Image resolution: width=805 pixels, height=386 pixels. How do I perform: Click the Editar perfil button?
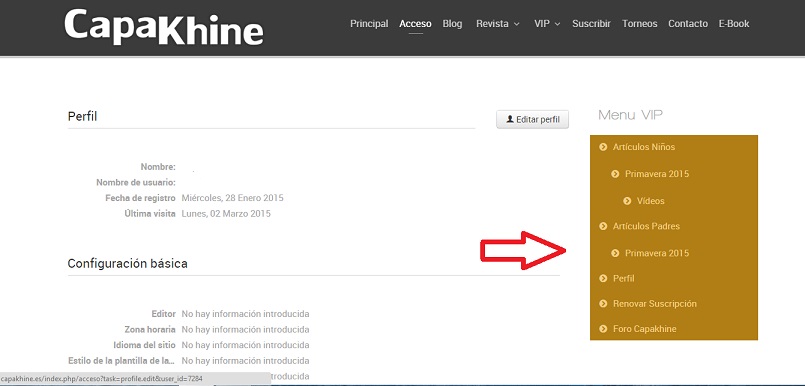(x=532, y=120)
